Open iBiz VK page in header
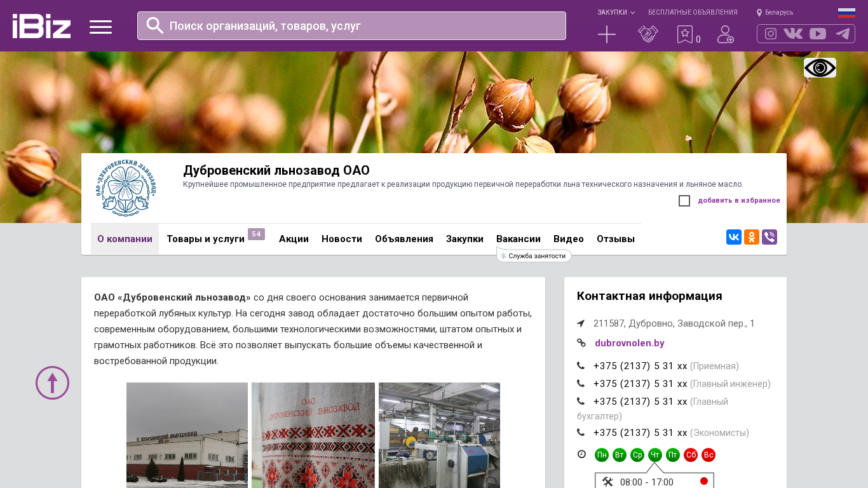 click(x=793, y=34)
